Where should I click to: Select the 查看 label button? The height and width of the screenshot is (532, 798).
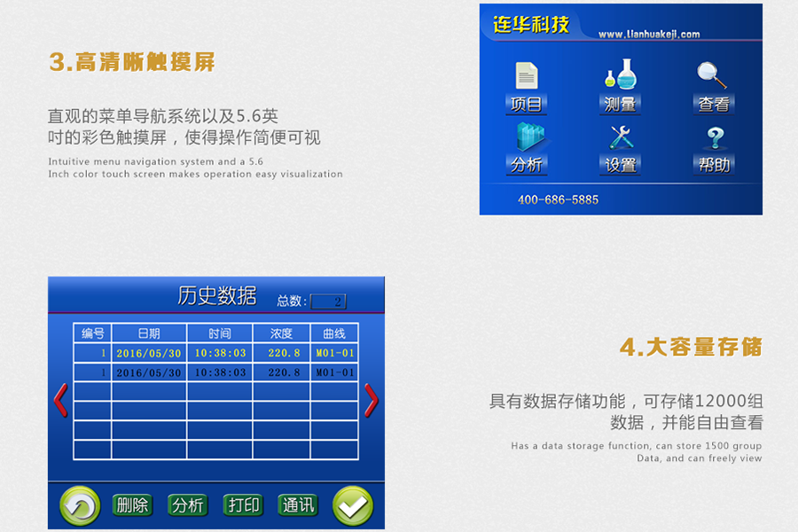click(x=714, y=105)
